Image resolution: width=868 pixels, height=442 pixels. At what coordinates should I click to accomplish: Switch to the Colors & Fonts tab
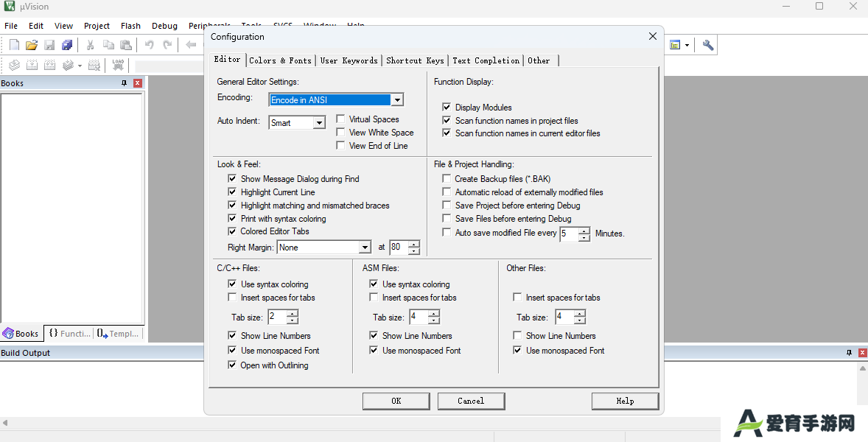281,60
